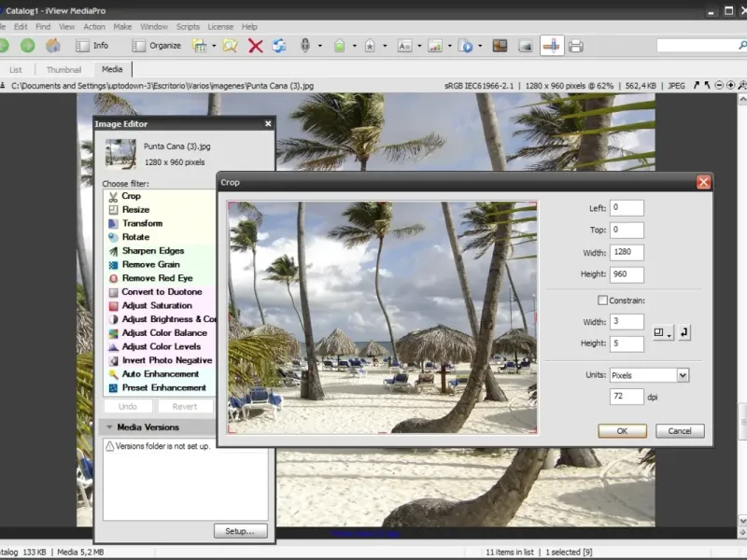Image resolution: width=747 pixels, height=560 pixels.
Task: Click the crop Width field showing 1280
Action: pyautogui.click(x=627, y=252)
